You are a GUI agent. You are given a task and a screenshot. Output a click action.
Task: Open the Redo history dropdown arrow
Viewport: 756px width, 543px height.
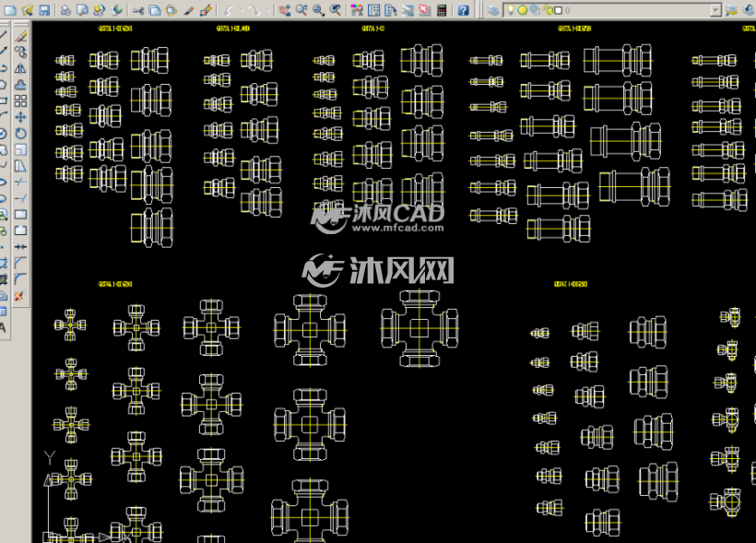click(x=268, y=9)
